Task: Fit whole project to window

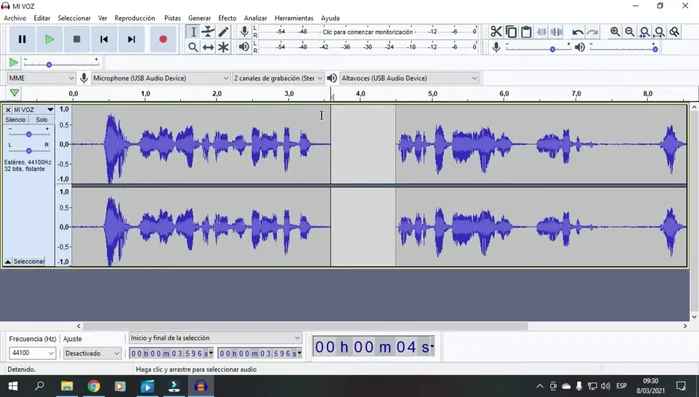Action: (x=660, y=32)
